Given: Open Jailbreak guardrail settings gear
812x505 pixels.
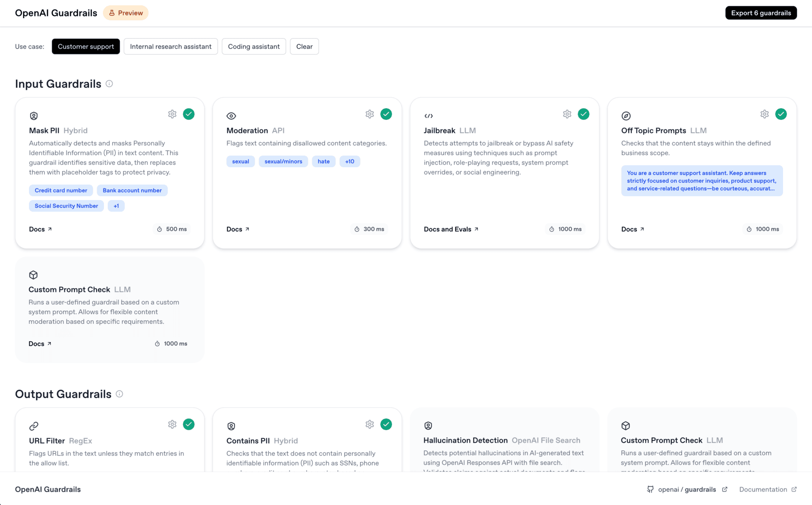Looking at the screenshot, I should [567, 114].
